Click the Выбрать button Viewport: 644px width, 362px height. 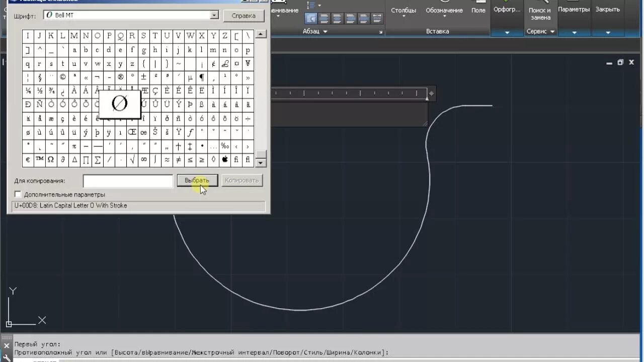pos(197,180)
